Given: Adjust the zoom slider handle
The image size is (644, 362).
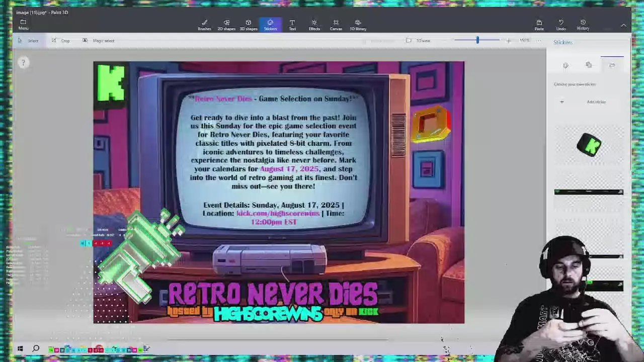Looking at the screenshot, I should pos(477,40).
